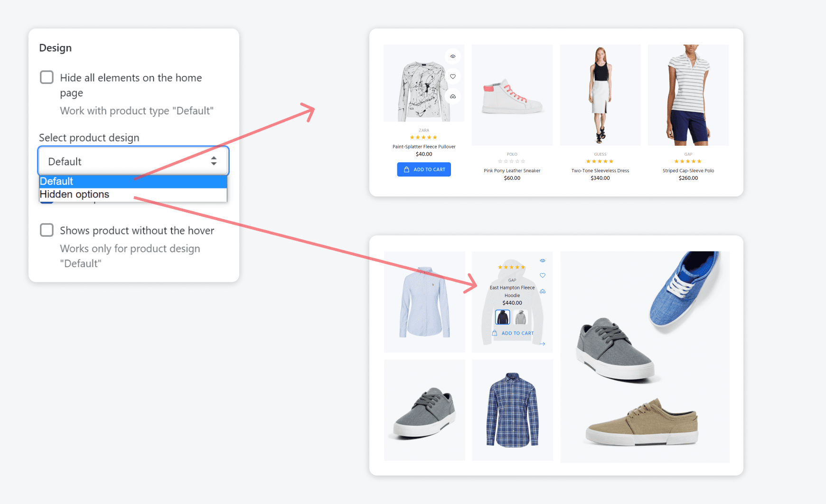Click compare scales icon on Paint-Splatter Pullover
The image size is (826, 504).
(x=453, y=96)
